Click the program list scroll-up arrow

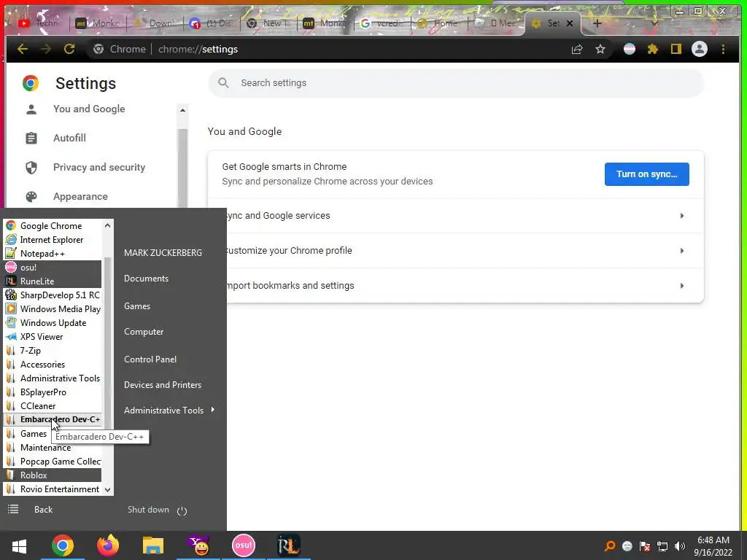[108, 225]
